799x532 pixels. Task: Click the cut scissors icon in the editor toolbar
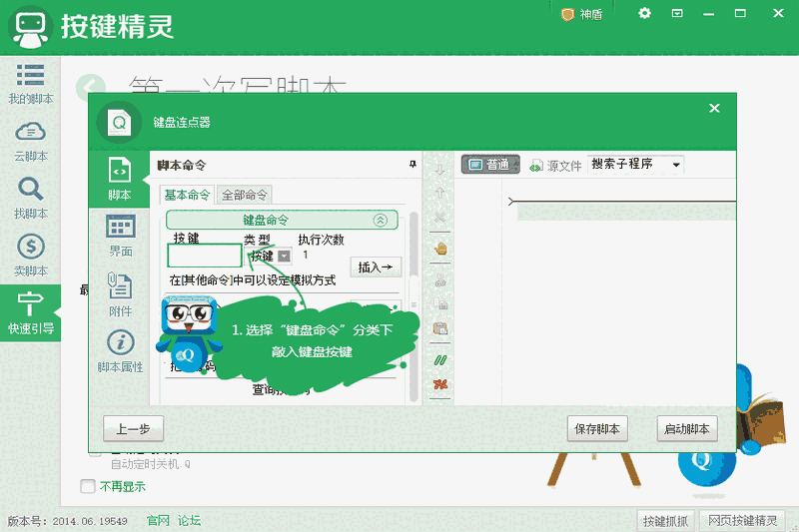point(440,280)
